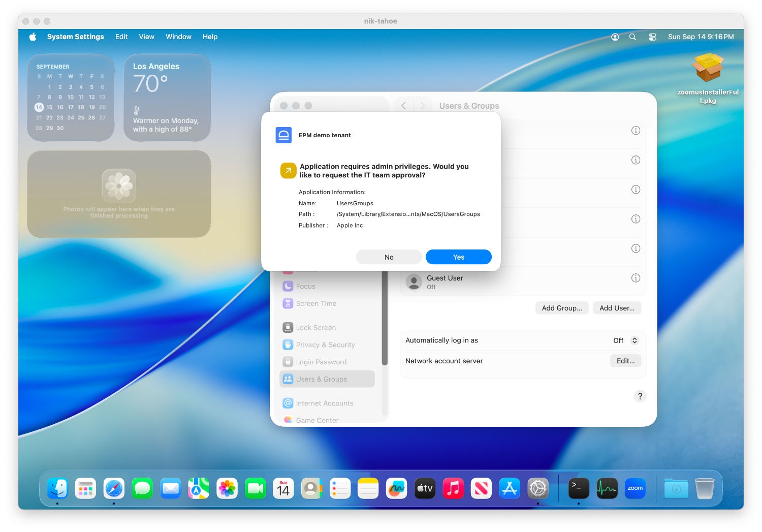The width and height of the screenshot is (762, 532).
Task: Click the forward chevron in Settings toolbar
Action: (x=423, y=106)
